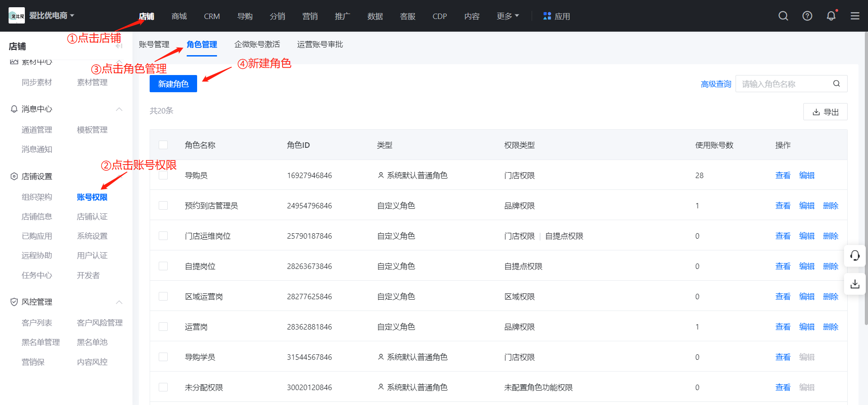Click the vertical scrollbar on the right
This screenshot has width=868, height=405.
[866, 179]
